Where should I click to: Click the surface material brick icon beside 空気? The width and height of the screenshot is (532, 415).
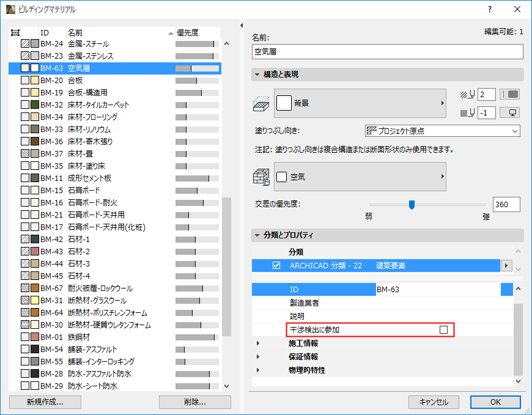point(262,176)
